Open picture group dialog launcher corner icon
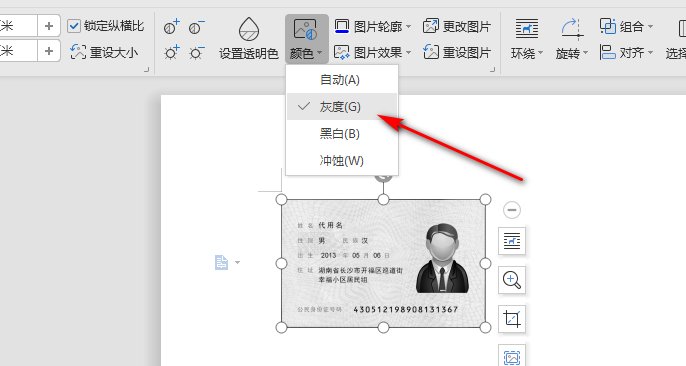The image size is (686, 366). point(493,69)
